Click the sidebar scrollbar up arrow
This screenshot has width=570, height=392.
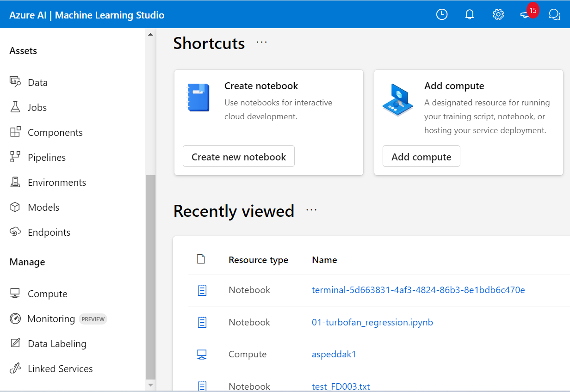click(150, 34)
